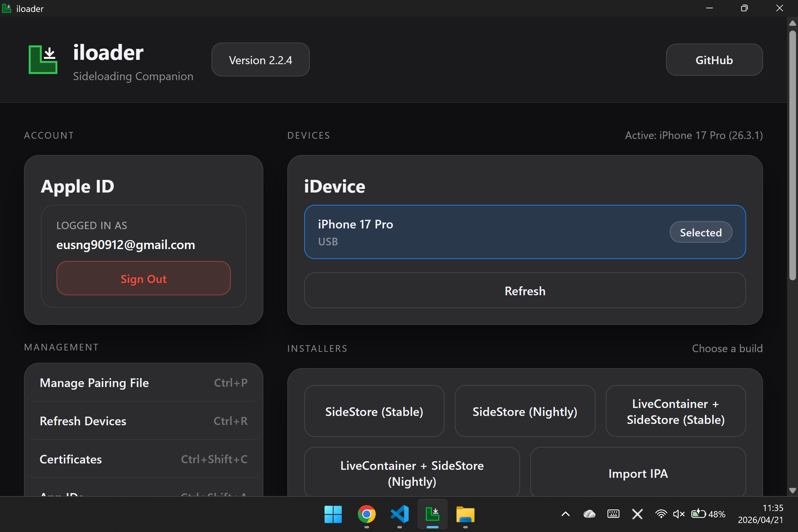Click the iloader green logo icon
The width and height of the screenshot is (798, 532).
pyautogui.click(x=43, y=60)
